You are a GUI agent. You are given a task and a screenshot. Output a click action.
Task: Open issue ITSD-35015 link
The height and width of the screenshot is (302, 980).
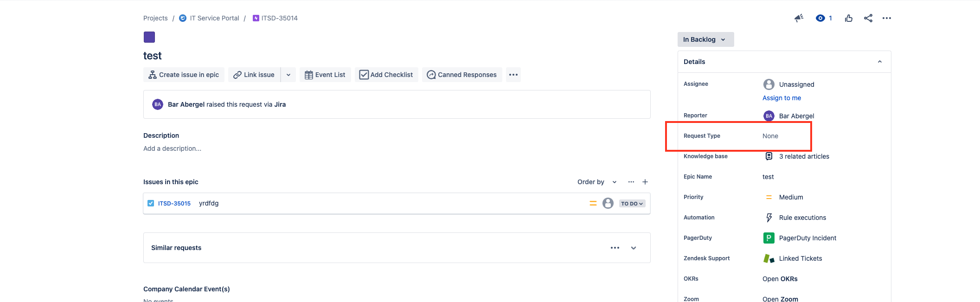coord(174,203)
